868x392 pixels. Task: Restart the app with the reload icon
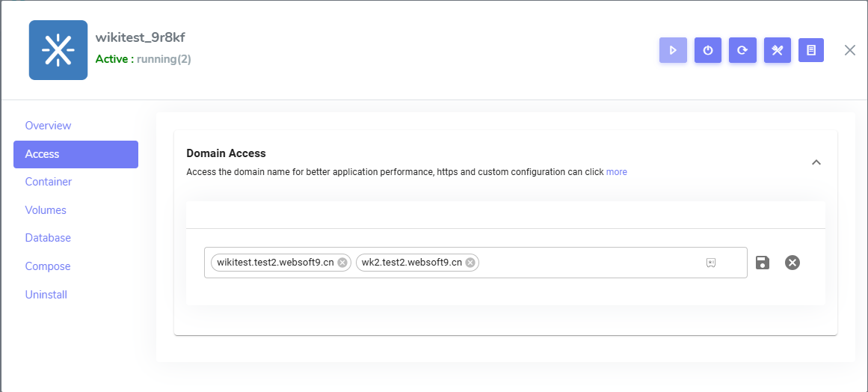742,50
